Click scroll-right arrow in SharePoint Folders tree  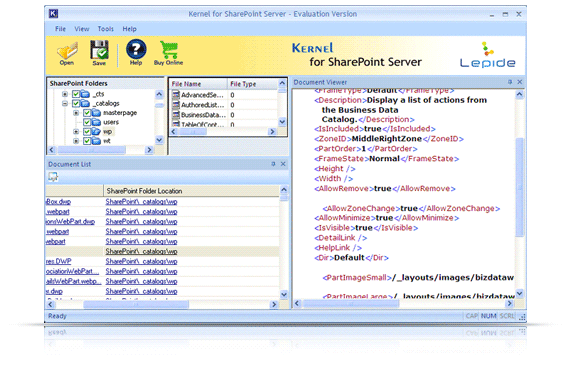(x=149, y=150)
